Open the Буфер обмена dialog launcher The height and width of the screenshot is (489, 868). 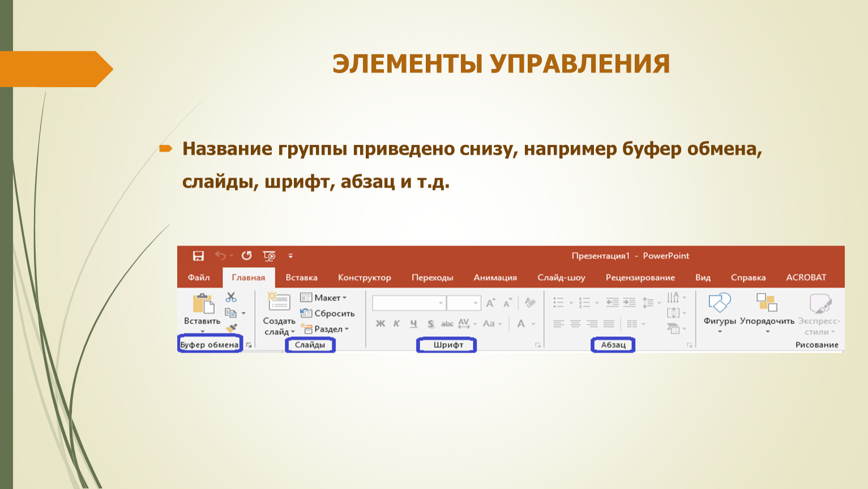pyautogui.click(x=249, y=345)
